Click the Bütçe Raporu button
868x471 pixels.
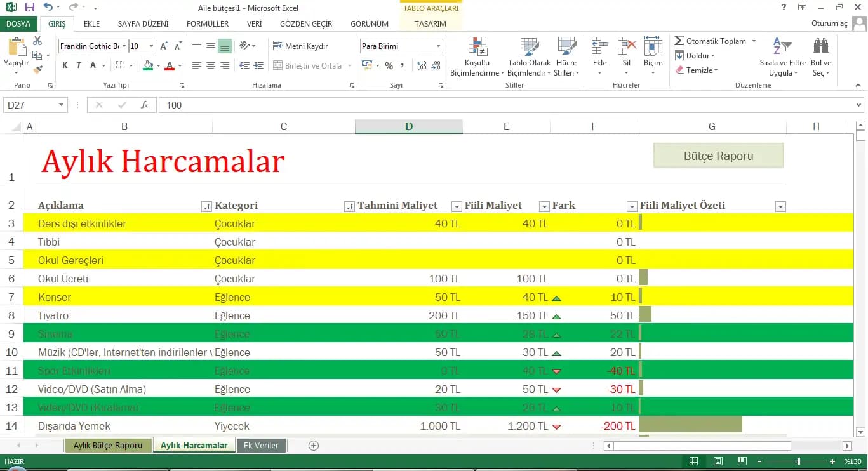point(718,156)
